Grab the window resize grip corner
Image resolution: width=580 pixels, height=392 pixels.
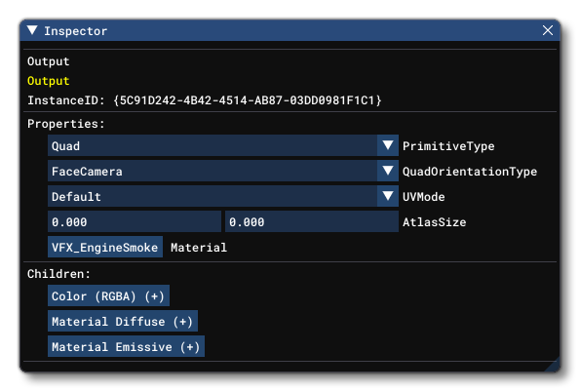(554, 366)
